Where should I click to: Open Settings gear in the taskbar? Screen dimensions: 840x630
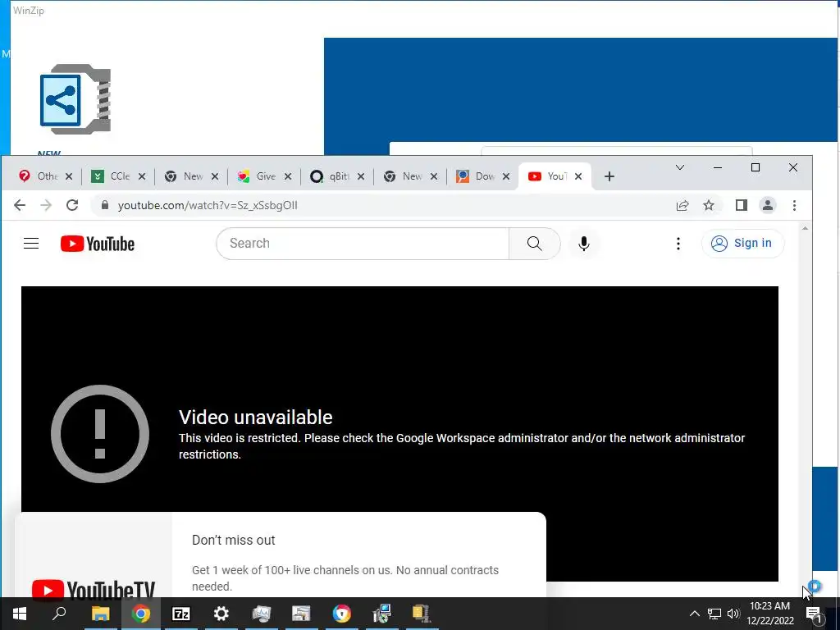[221, 614]
